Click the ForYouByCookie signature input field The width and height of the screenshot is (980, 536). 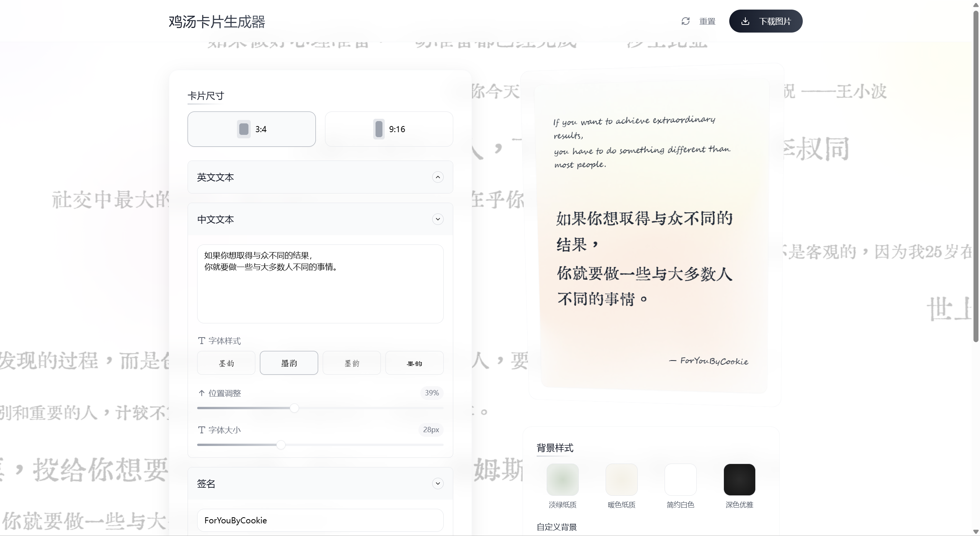click(x=320, y=520)
